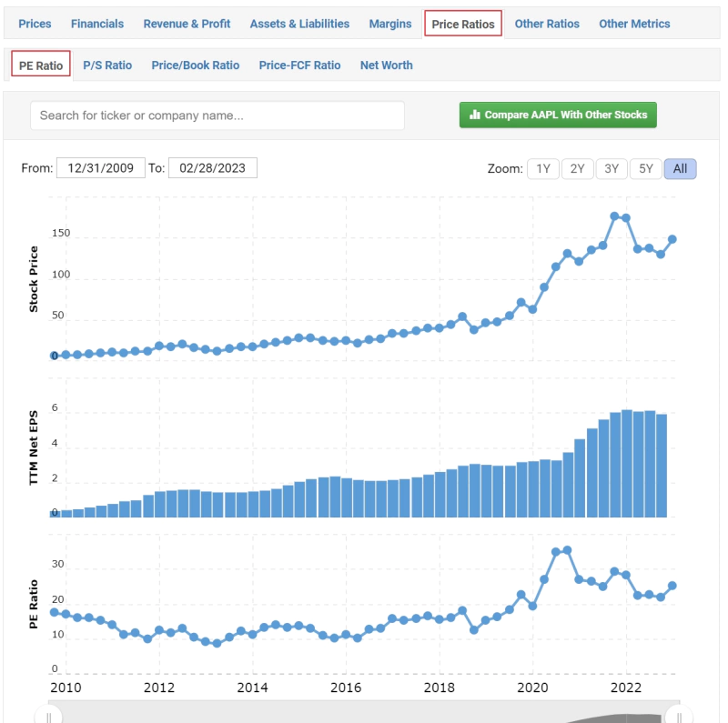The image size is (728, 723).
Task: Click the tallest TTM Net EPS bar
Action: point(626,464)
